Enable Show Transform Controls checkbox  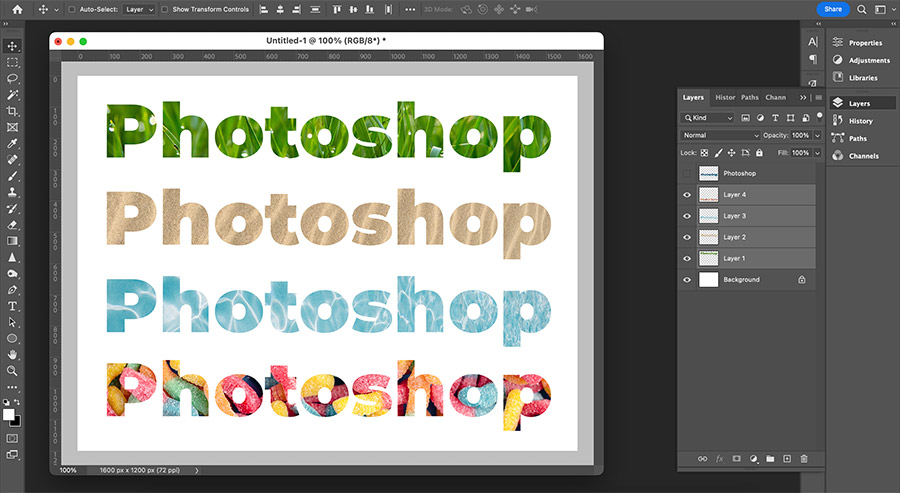point(165,9)
